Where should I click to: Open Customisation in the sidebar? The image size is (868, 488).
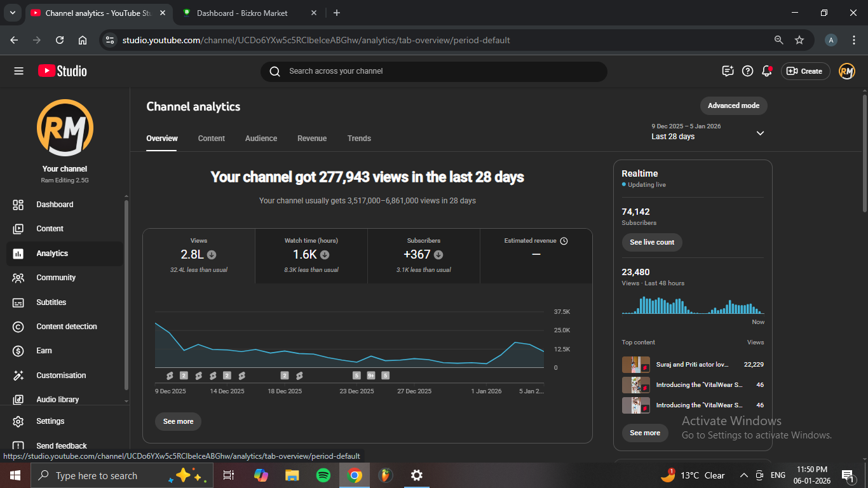[60, 376]
